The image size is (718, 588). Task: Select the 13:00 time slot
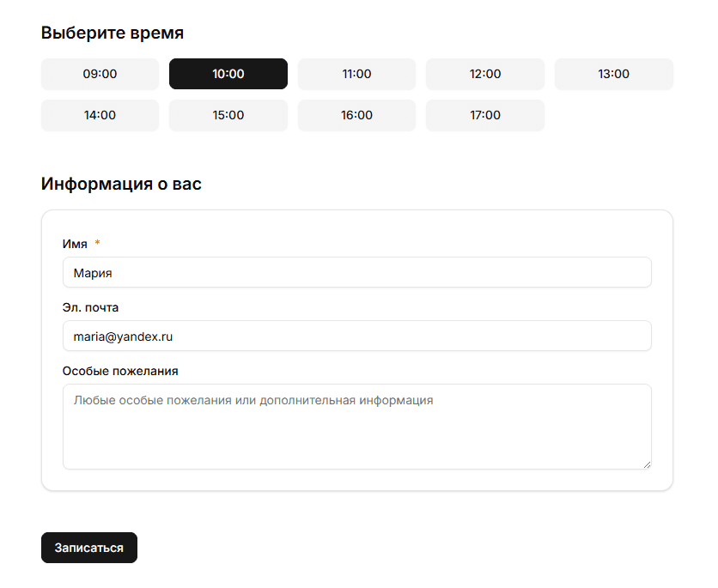(613, 74)
